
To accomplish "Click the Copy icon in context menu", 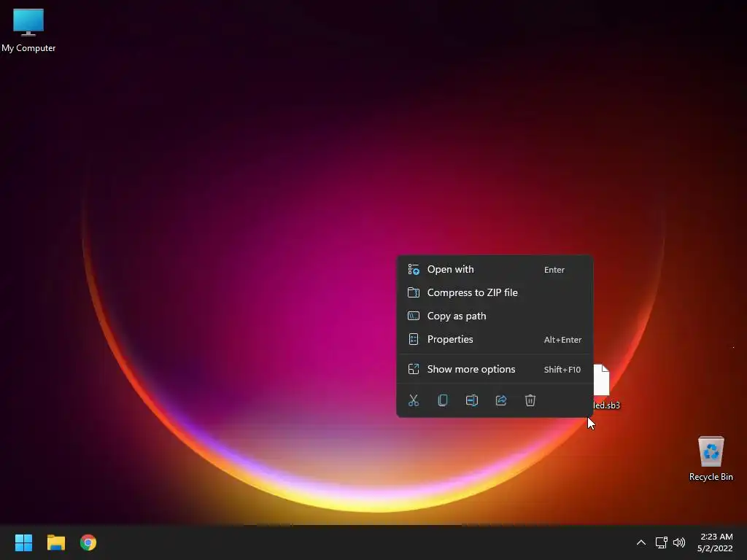I will coord(443,400).
